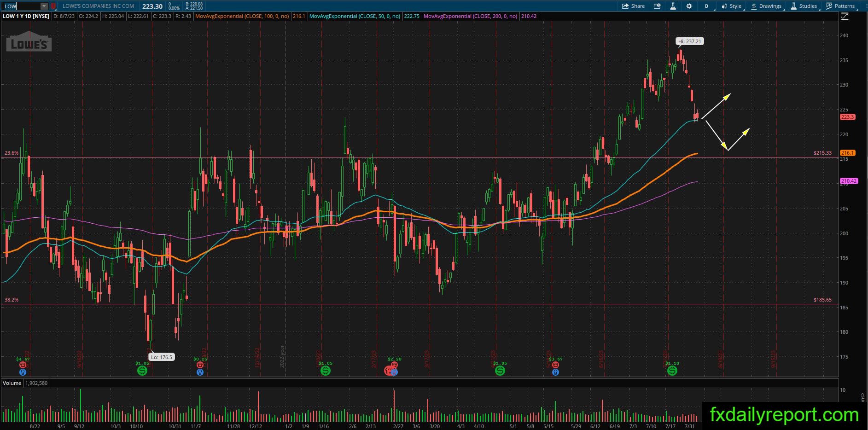Click the green dividend icon labeled $1.10
Viewport: 868px width, 430px height.
[x=672, y=370]
